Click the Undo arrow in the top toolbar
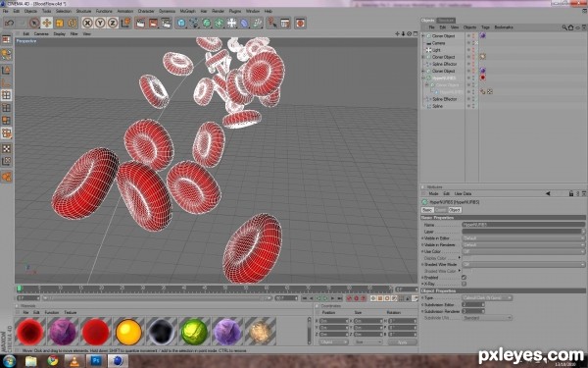 pyautogui.click(x=9, y=24)
